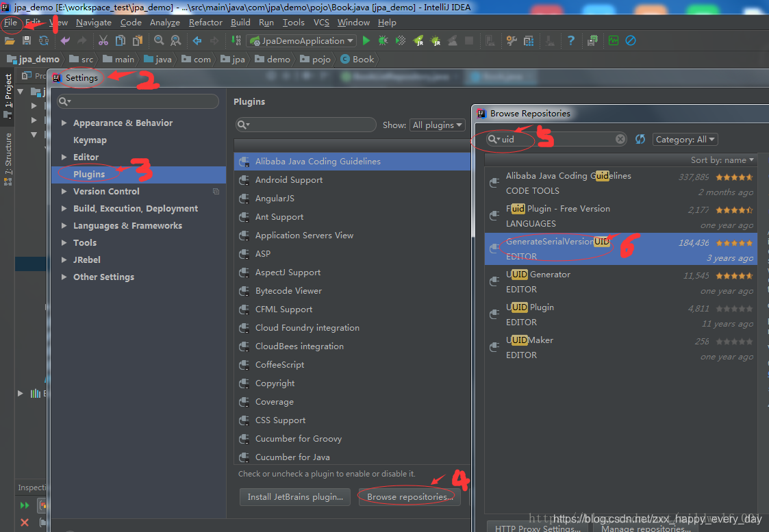Click the Undo toolbar icon
The height and width of the screenshot is (532, 769).
[65, 40]
